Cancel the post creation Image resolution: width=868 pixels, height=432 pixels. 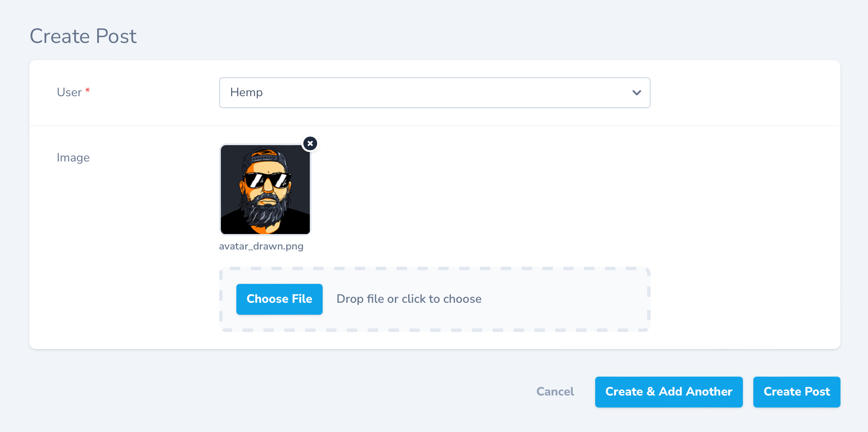click(x=555, y=392)
